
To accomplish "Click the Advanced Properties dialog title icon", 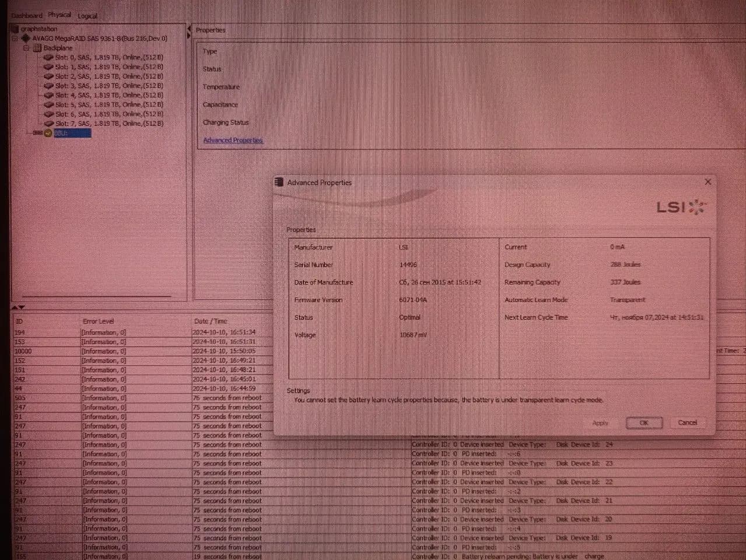I will click(279, 182).
